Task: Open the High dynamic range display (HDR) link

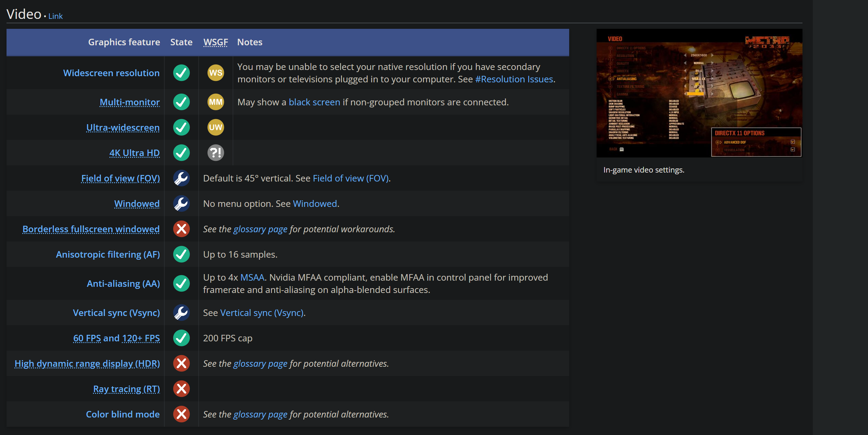Action: point(87,363)
